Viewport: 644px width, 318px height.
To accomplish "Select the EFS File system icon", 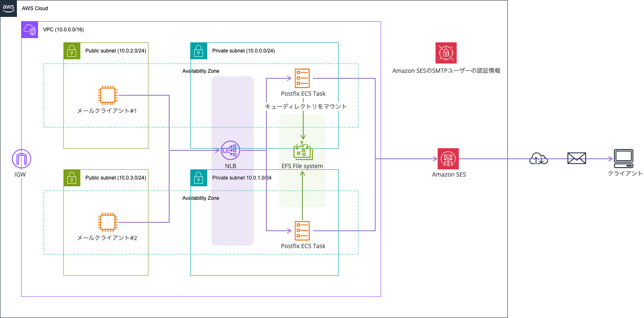I will [302, 150].
